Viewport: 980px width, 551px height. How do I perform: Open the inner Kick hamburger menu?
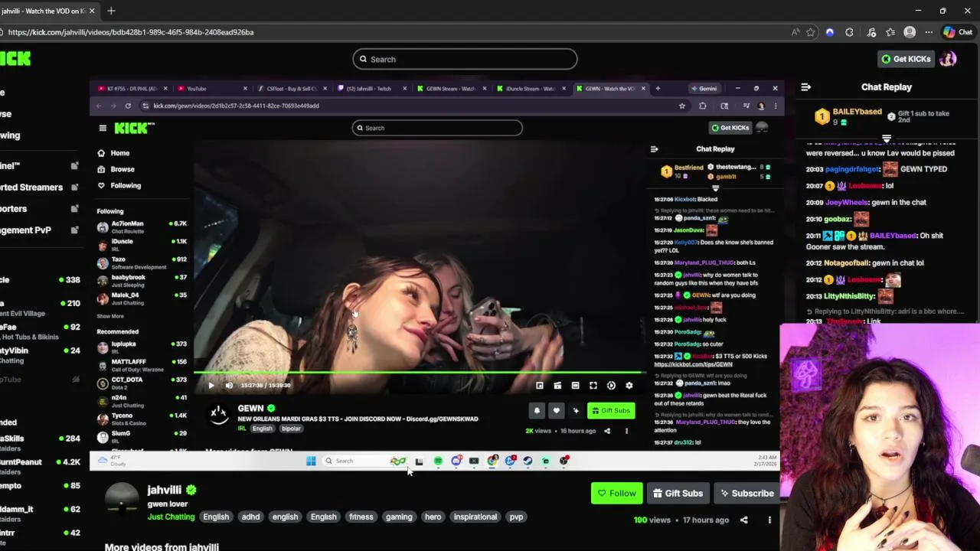(x=102, y=128)
